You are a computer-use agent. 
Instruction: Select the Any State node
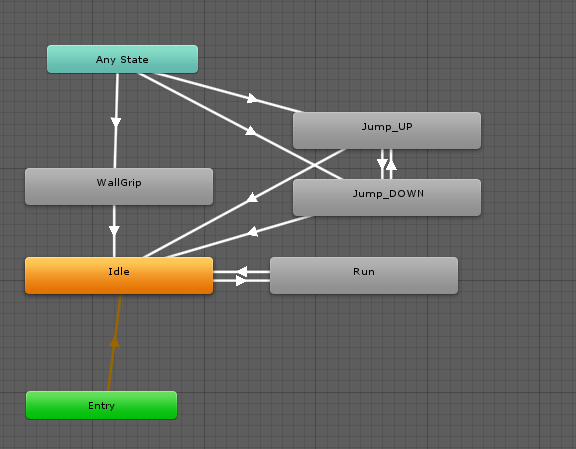(x=122, y=59)
